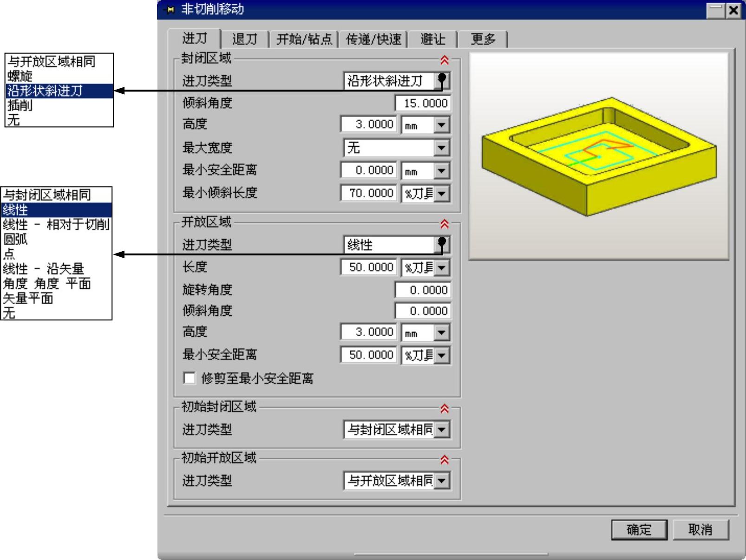Click the 长度 value field 50.0000

(x=369, y=267)
